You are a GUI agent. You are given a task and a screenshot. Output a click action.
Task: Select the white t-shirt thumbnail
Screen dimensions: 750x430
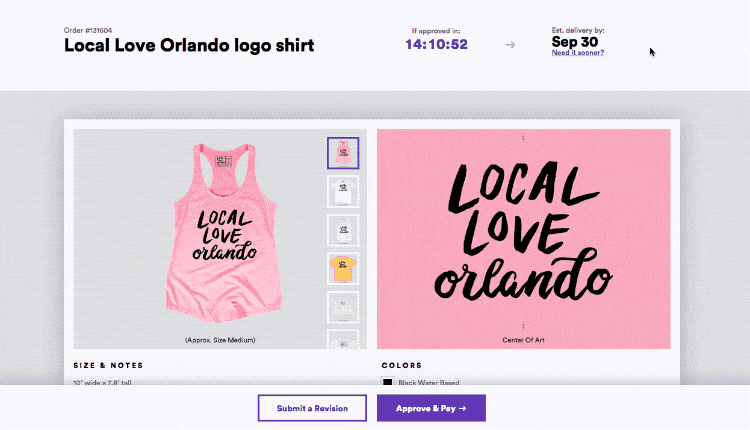pos(343,192)
